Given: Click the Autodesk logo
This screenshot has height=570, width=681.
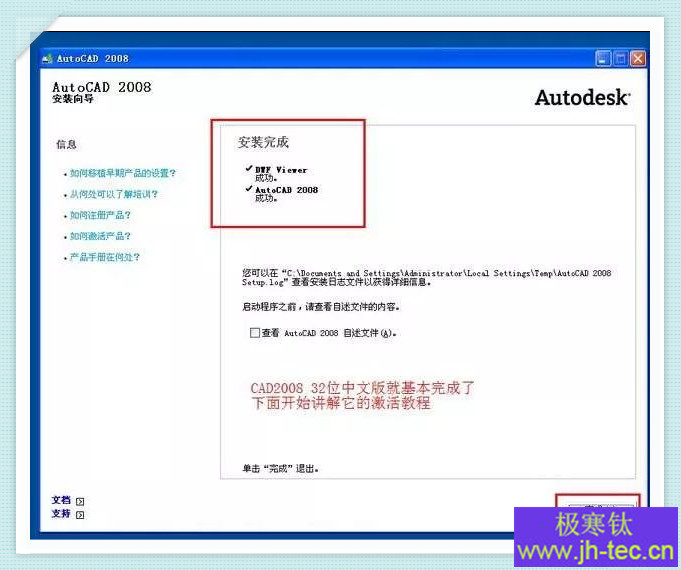Looking at the screenshot, I should click(x=582, y=97).
